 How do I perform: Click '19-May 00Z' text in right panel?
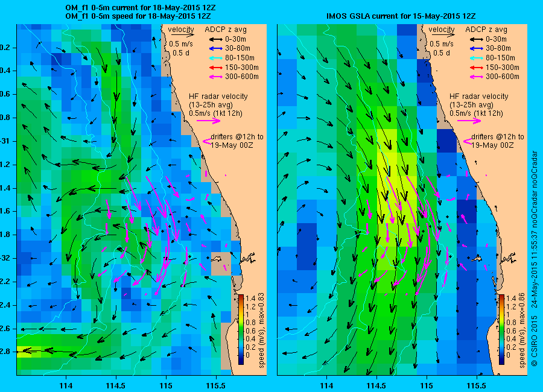(492, 145)
